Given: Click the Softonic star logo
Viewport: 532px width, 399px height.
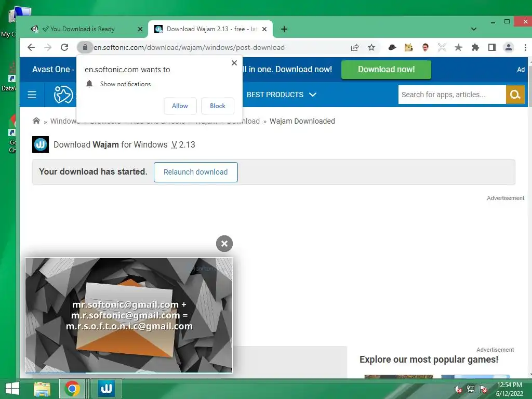Looking at the screenshot, I should pyautogui.click(x=63, y=95).
